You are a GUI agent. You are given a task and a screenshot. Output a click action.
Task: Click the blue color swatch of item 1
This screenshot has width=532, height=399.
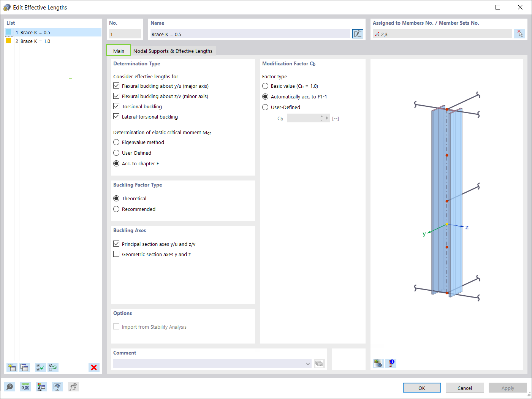9,32
